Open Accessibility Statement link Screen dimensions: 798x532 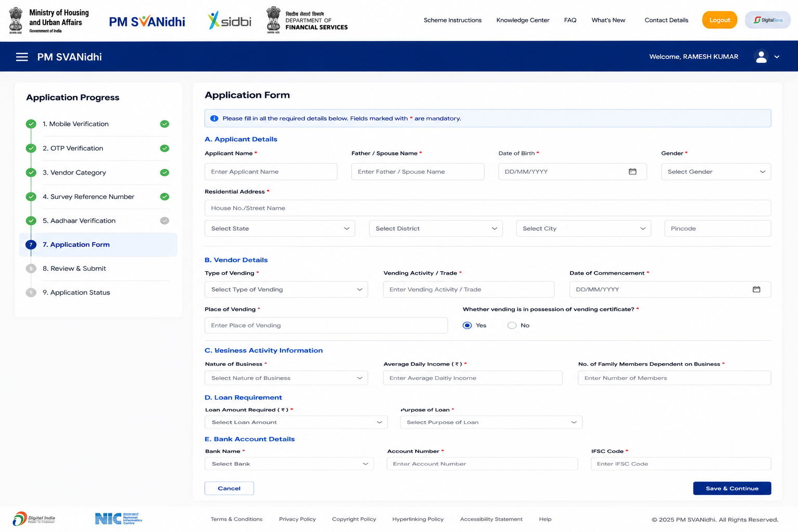click(491, 519)
